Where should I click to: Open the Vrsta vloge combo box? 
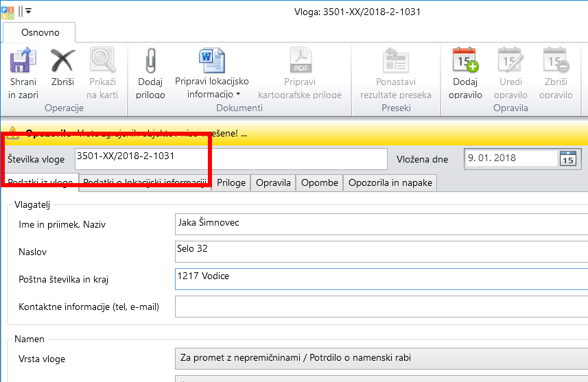click(x=381, y=358)
